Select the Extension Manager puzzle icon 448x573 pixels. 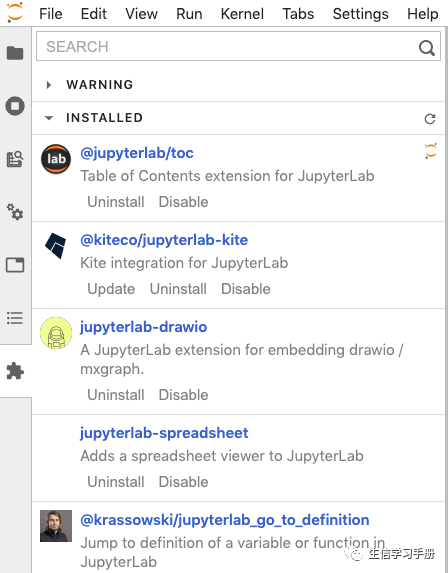click(15, 371)
